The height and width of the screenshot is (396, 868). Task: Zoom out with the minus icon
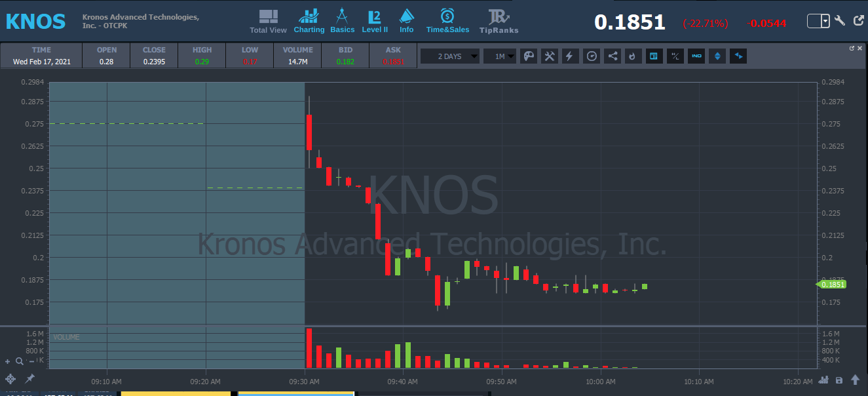click(x=31, y=361)
